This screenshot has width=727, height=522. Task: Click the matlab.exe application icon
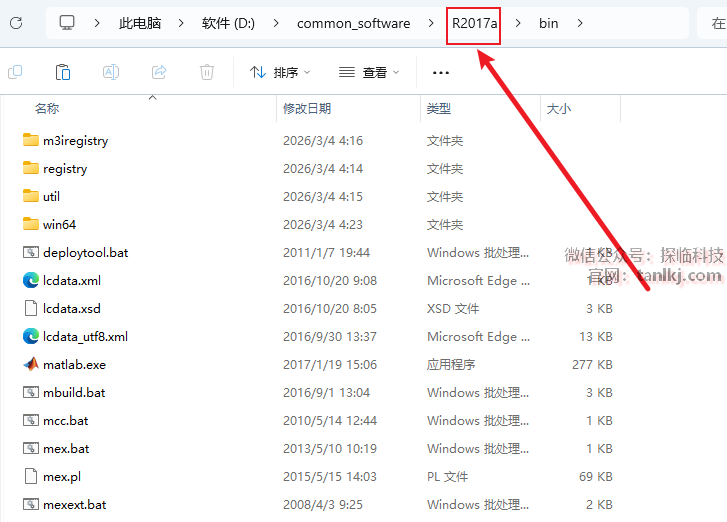(30, 365)
